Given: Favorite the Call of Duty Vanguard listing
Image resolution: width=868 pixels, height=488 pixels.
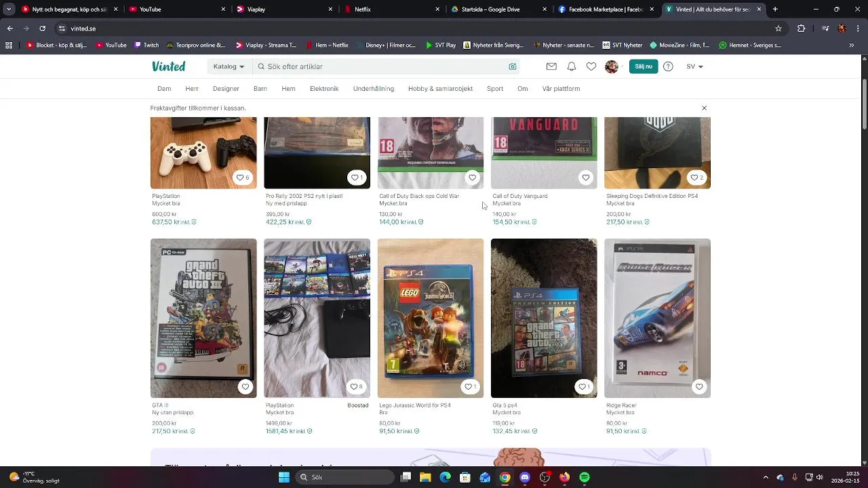Looking at the screenshot, I should click(586, 178).
